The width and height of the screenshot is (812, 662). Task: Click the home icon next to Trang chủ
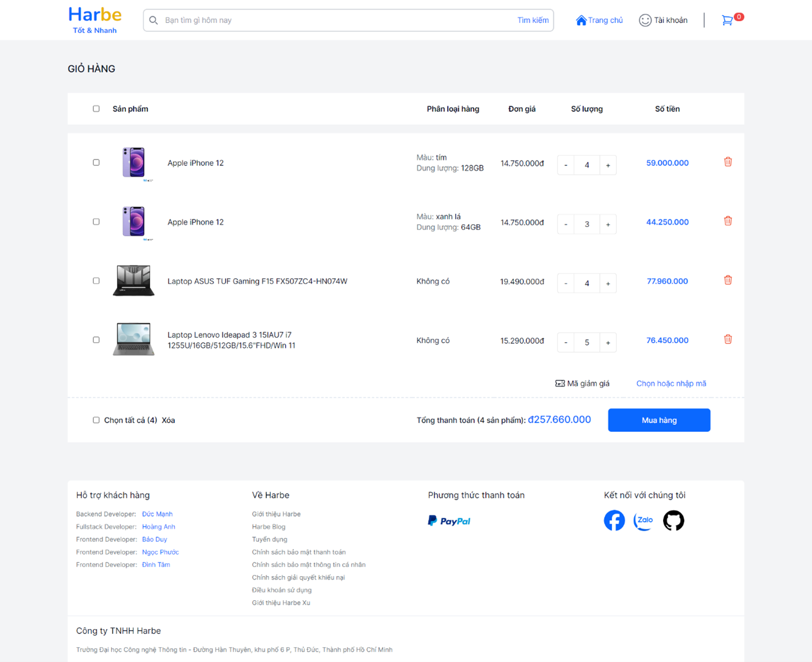click(x=581, y=20)
